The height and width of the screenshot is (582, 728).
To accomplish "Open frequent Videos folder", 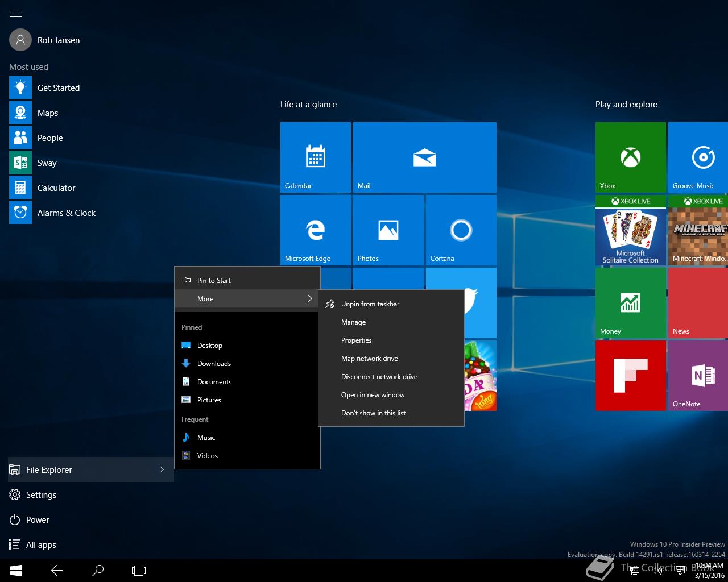I will click(x=247, y=455).
